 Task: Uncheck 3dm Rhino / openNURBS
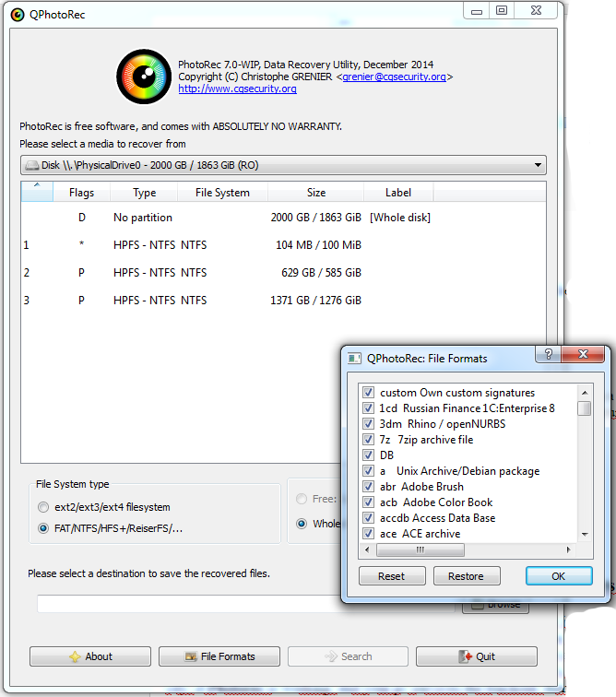click(368, 423)
